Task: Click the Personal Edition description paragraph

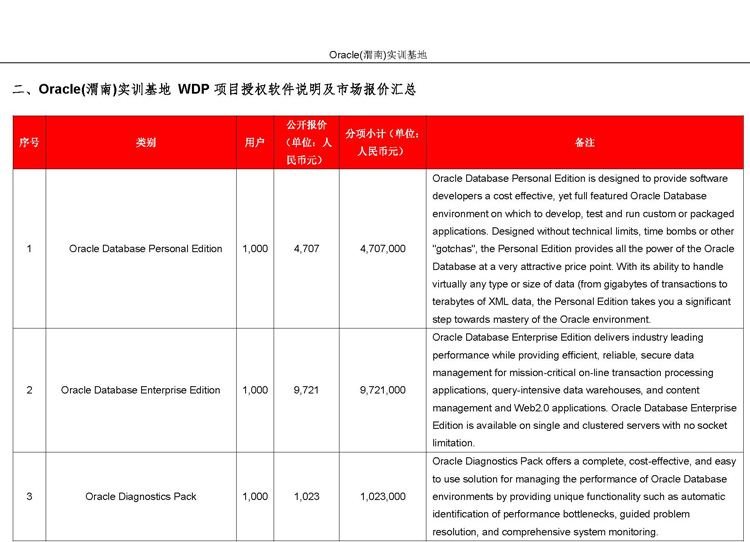Action: tap(584, 249)
